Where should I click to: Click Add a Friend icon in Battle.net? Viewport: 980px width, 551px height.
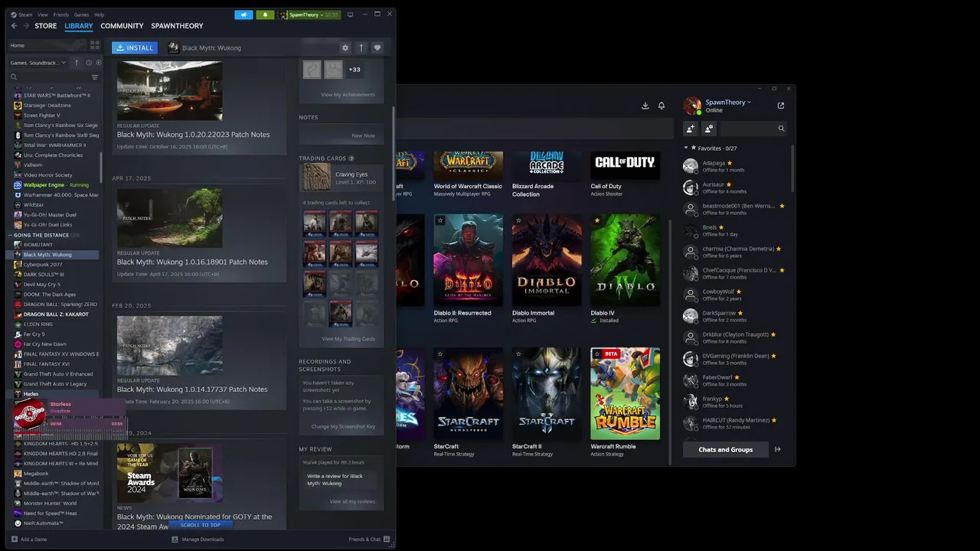pos(691,129)
